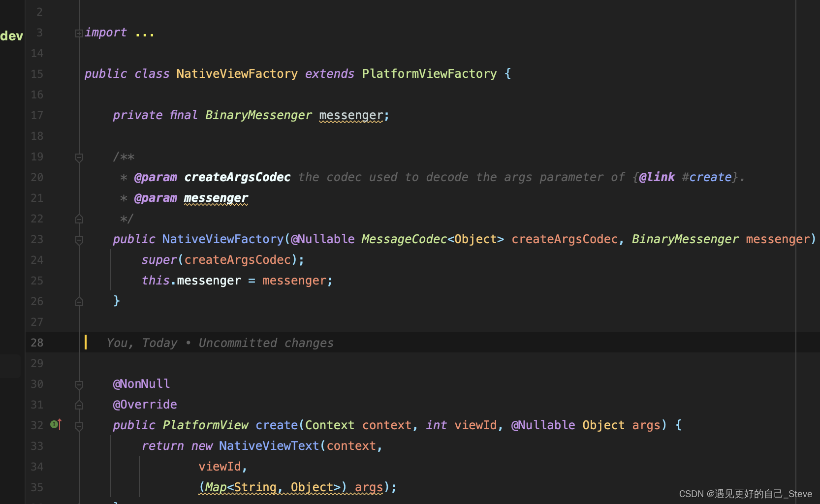Click the underlined messenger field on line 17

350,115
